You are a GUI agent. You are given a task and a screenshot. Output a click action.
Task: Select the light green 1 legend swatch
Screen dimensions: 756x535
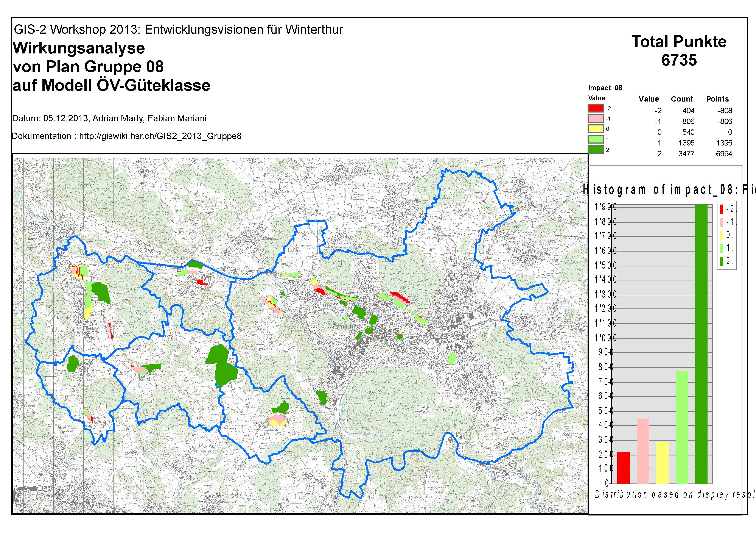(x=595, y=139)
